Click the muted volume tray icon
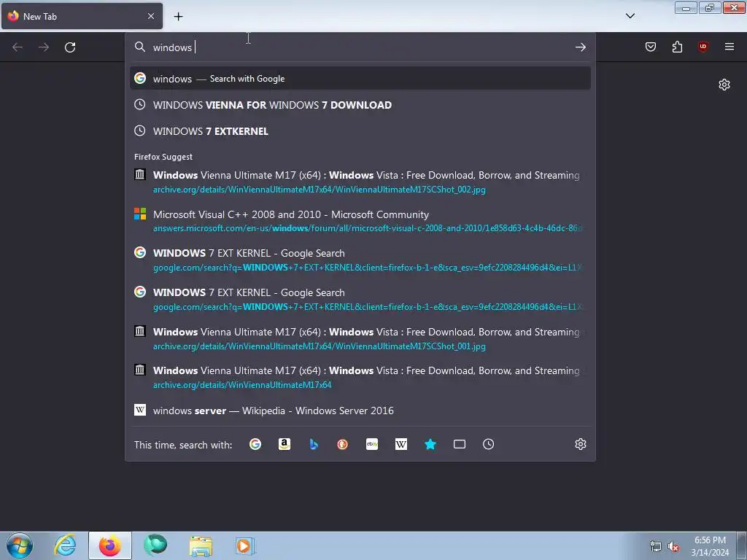Screen dimensions: 747x560 point(673,547)
